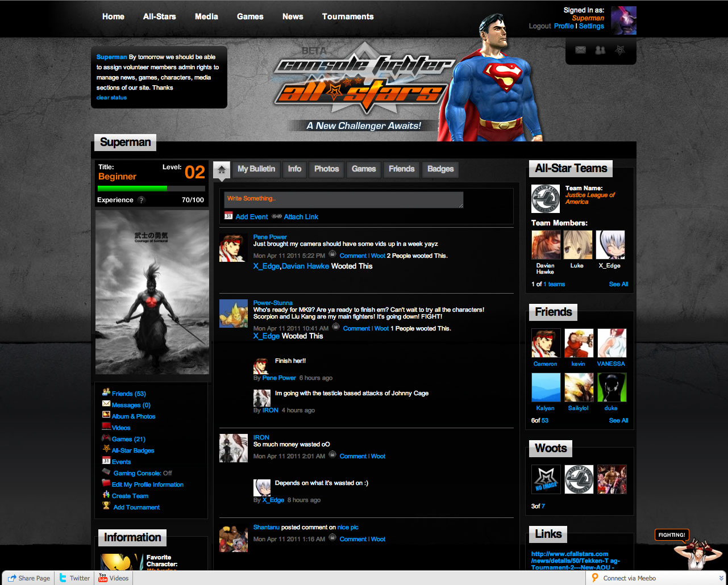Open VANESSA's friend thumbnail
728x585 pixels.
click(611, 343)
